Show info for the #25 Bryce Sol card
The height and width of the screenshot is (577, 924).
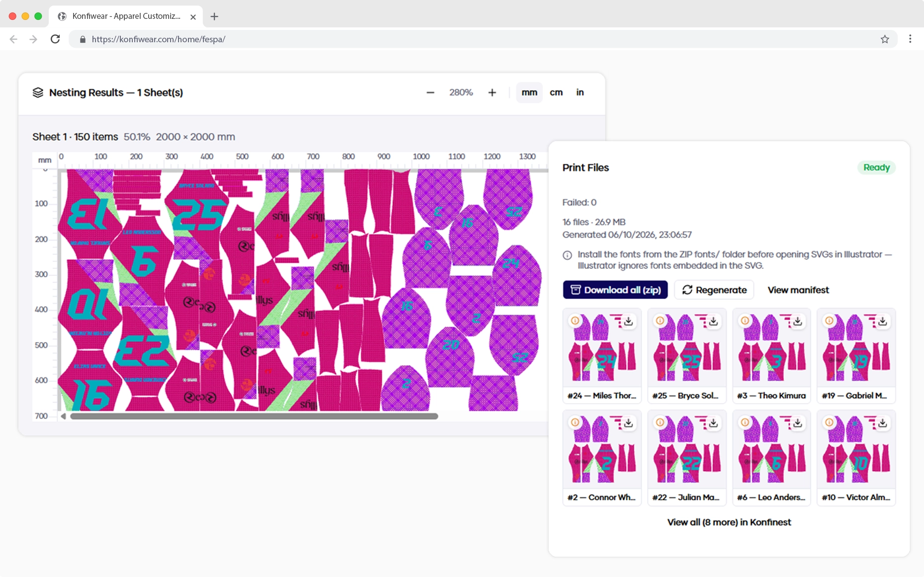(660, 321)
